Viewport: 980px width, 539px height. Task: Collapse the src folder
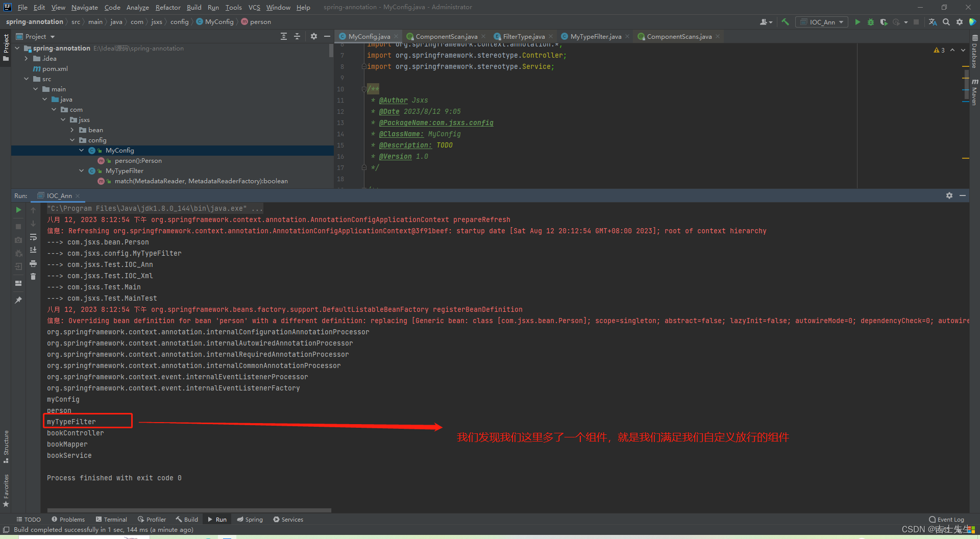coord(26,79)
